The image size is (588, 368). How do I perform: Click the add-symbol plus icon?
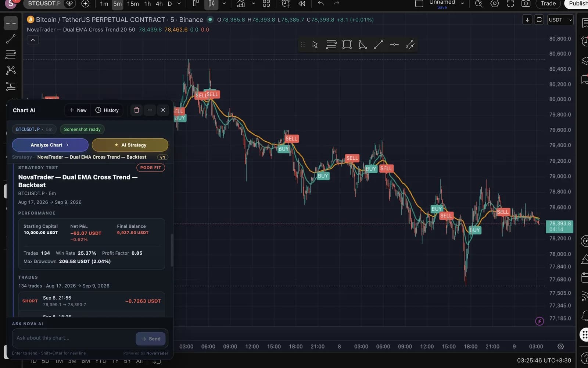(x=85, y=4)
